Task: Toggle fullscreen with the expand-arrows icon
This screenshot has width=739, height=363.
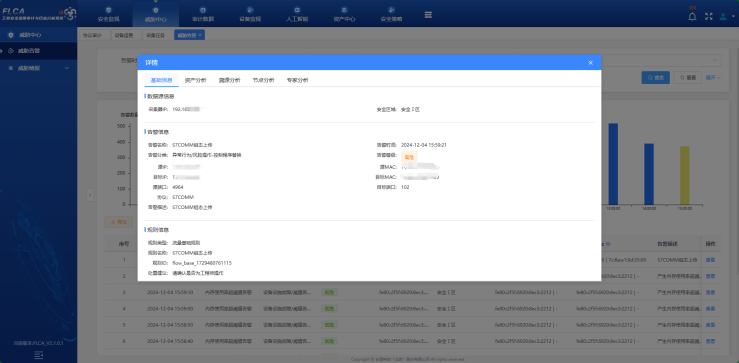Action: tap(708, 16)
